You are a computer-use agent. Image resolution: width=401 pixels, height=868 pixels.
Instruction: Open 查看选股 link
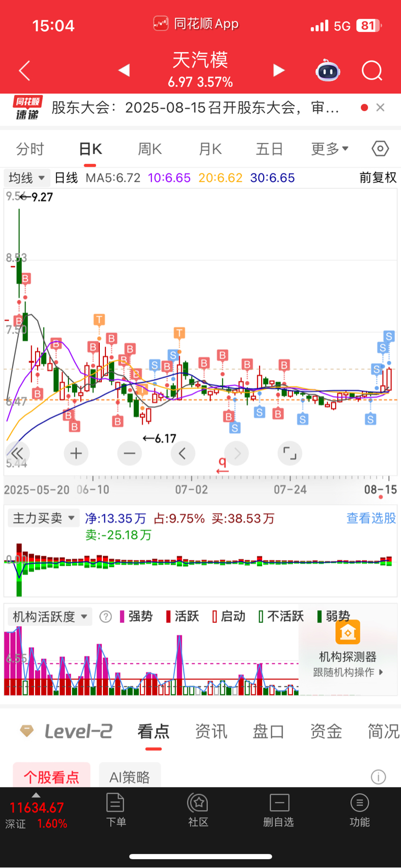pos(371,518)
